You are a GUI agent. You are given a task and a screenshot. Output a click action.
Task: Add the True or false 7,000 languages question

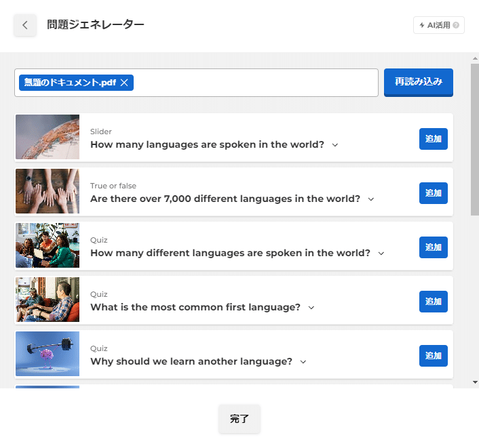[433, 193]
